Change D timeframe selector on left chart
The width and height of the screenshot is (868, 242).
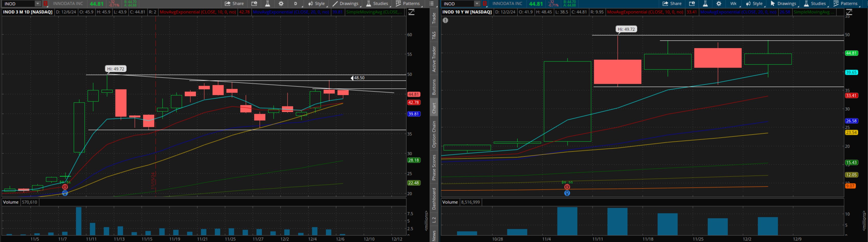(296, 4)
